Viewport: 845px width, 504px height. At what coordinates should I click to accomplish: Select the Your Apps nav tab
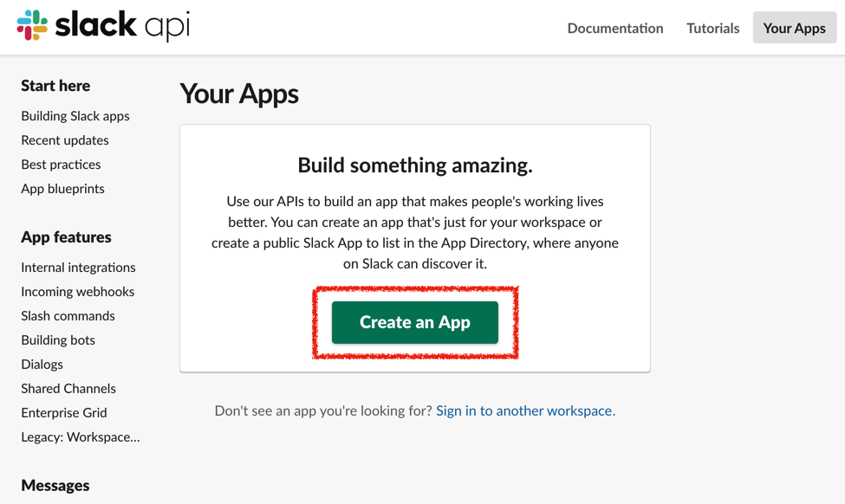795,28
